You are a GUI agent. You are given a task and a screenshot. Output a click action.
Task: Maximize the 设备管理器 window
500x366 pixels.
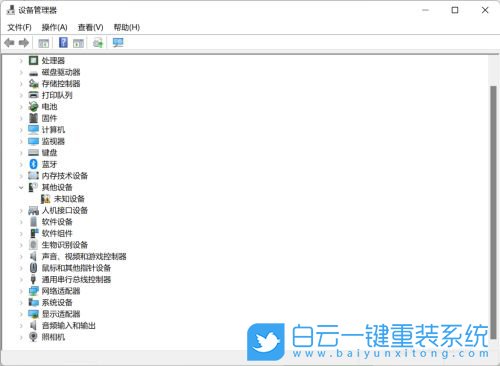click(x=455, y=10)
